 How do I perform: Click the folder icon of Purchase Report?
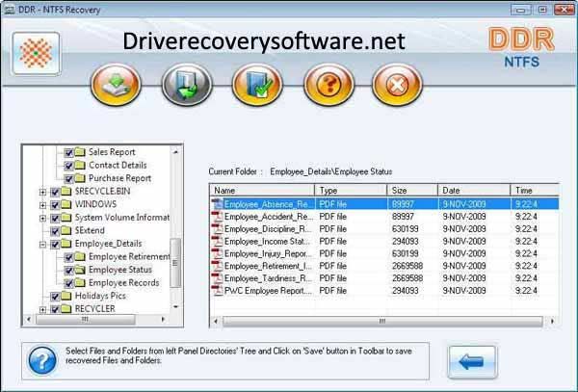pos(80,178)
